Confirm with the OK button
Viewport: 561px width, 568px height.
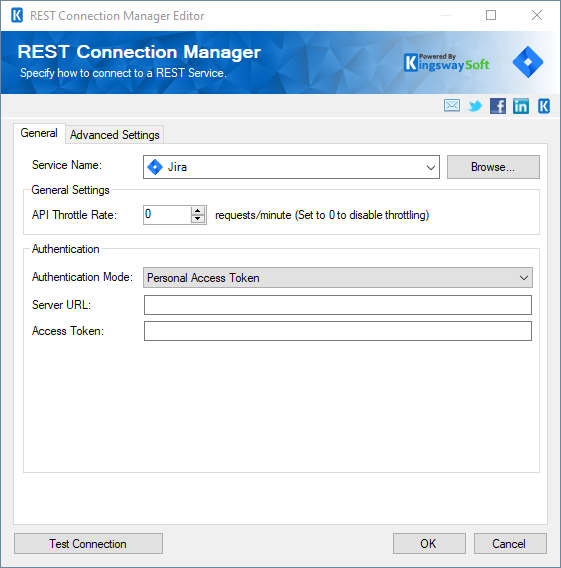tap(429, 543)
